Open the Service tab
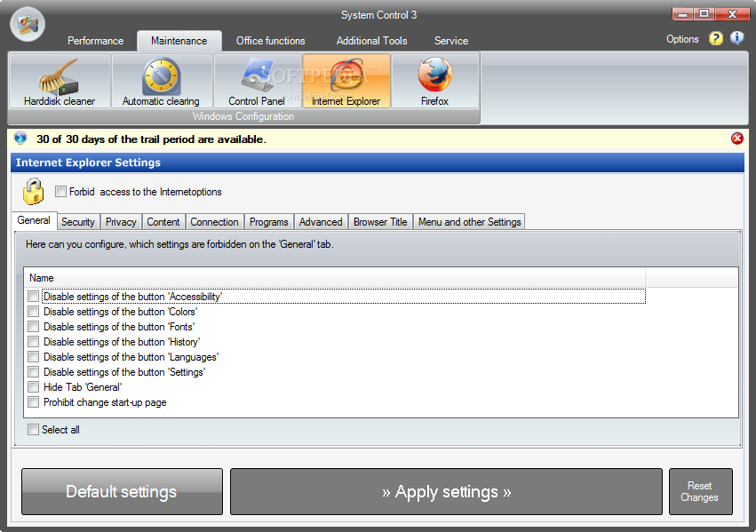The image size is (756, 532). [x=450, y=41]
